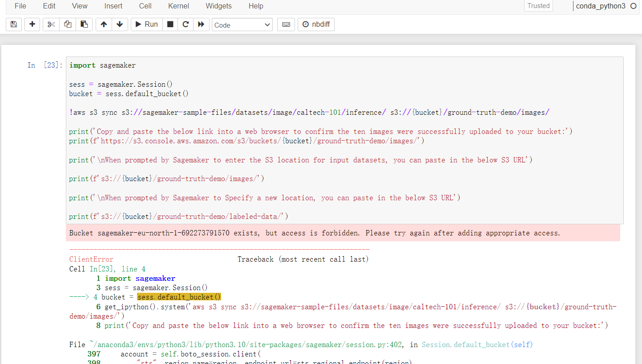Click the aws s3 sync command line in code
Viewport: 642px width, 364px height.
pyautogui.click(x=309, y=113)
